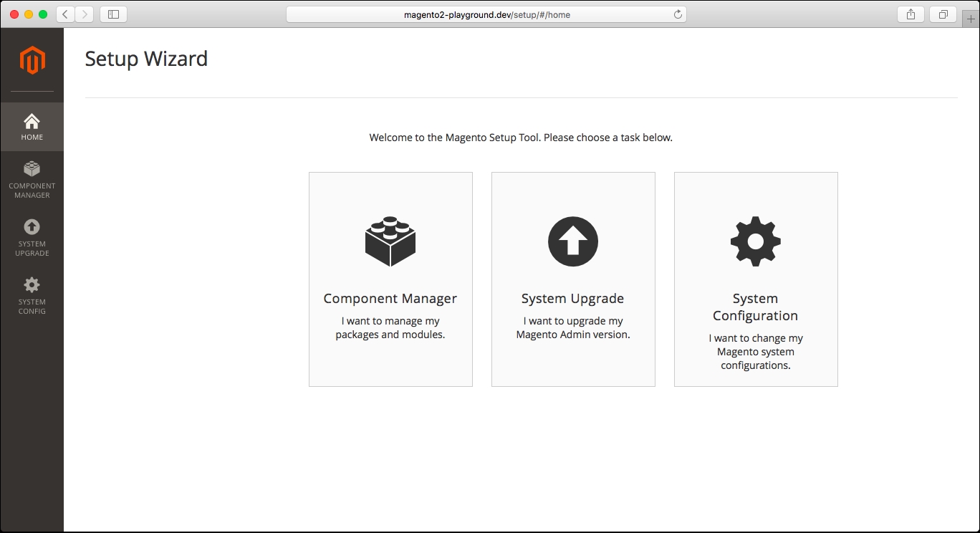Toggle the Safari sidebar button
This screenshot has width=980, height=533.
click(113, 14)
